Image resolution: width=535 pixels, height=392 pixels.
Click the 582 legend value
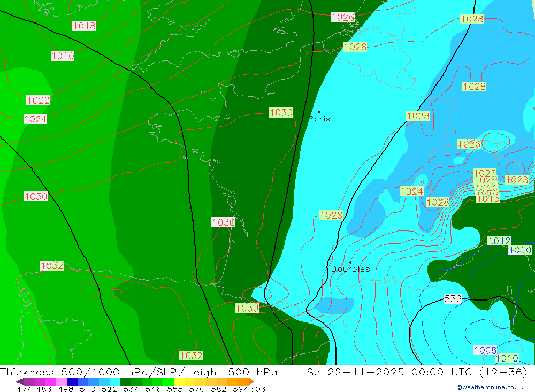click(x=218, y=389)
